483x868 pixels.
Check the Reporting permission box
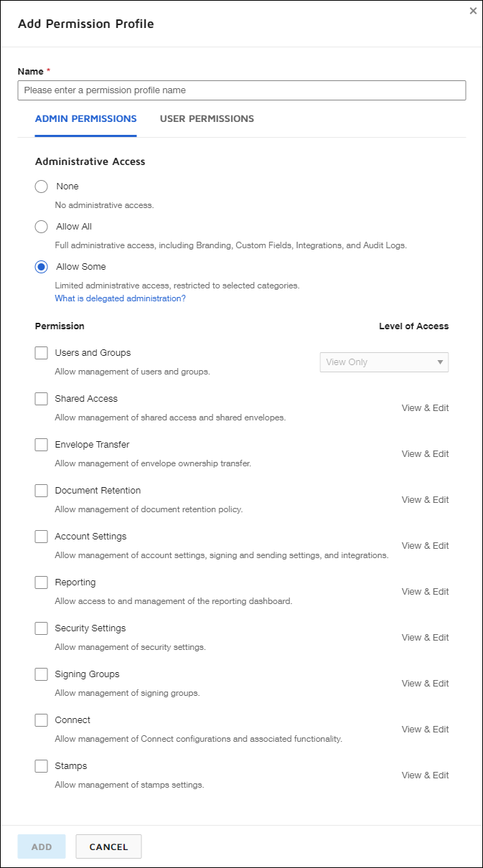coord(41,582)
